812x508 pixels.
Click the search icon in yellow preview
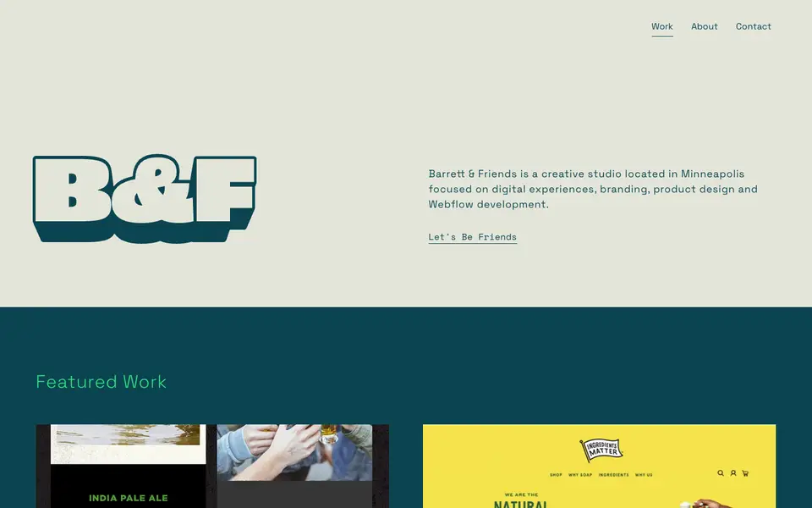tap(721, 473)
